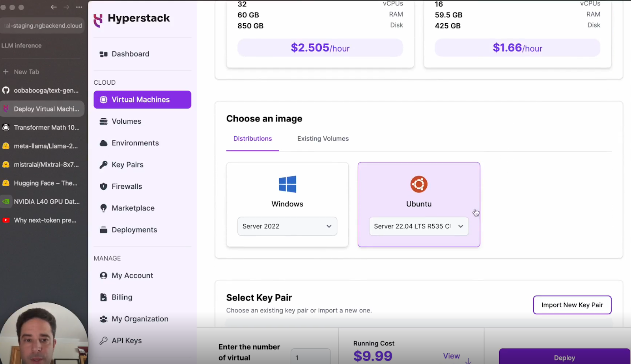The width and height of the screenshot is (631, 364).
Task: Open Dashboard via its grid icon
Action: 103,54
